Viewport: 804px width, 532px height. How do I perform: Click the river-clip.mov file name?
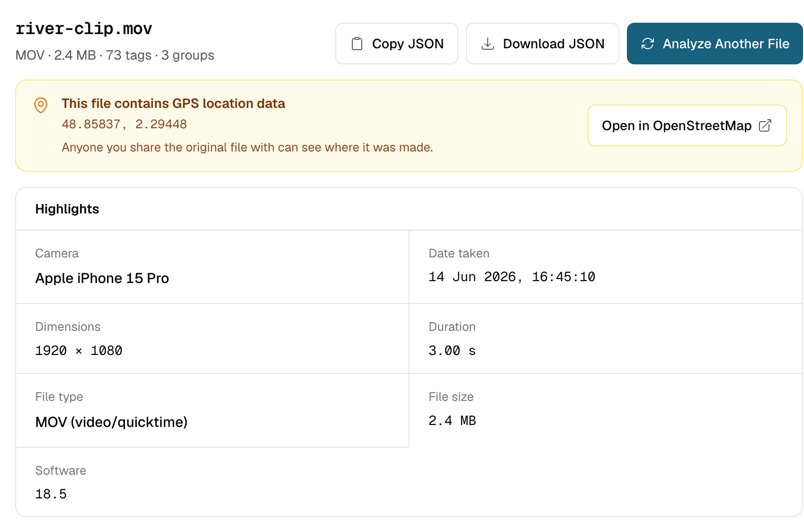coord(84,29)
